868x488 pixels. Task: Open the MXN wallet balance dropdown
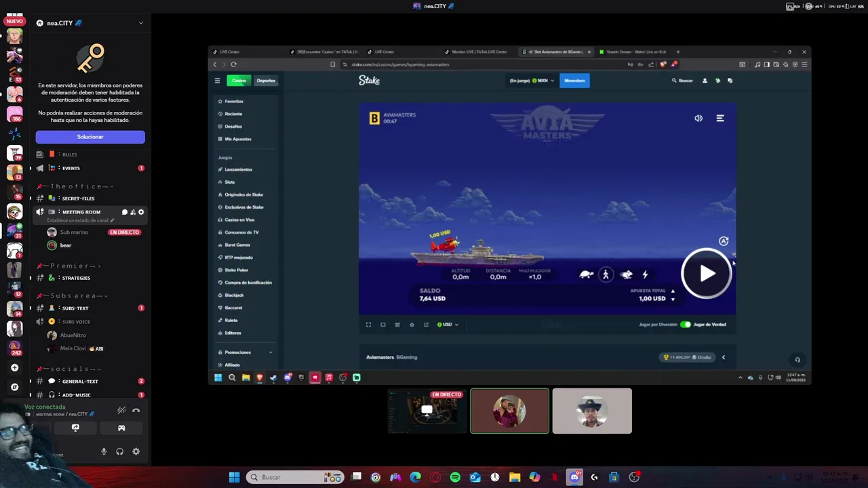532,81
